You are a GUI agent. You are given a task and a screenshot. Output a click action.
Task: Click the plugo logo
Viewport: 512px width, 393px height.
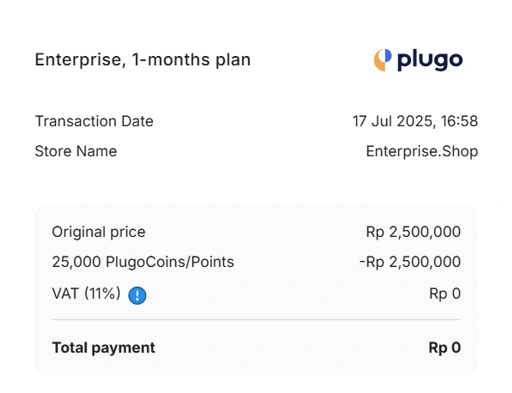coord(418,60)
